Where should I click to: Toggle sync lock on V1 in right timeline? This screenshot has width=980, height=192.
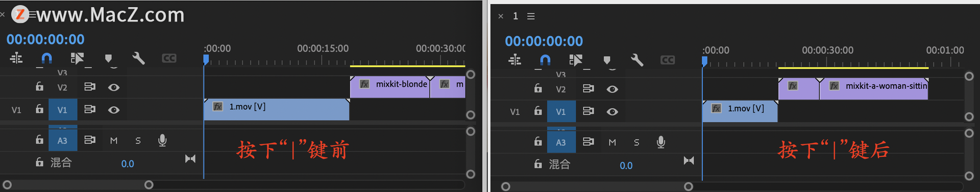[x=588, y=111]
